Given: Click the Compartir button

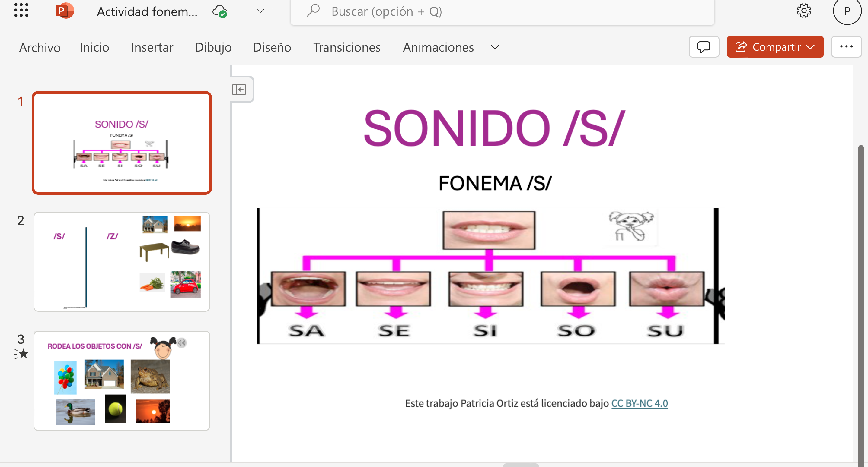Looking at the screenshot, I should click(x=772, y=47).
